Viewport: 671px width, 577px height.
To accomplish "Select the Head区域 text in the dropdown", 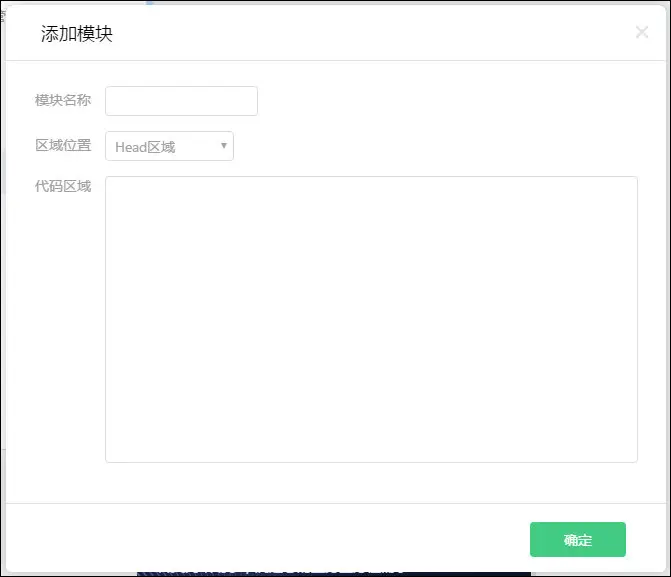I will click(146, 147).
